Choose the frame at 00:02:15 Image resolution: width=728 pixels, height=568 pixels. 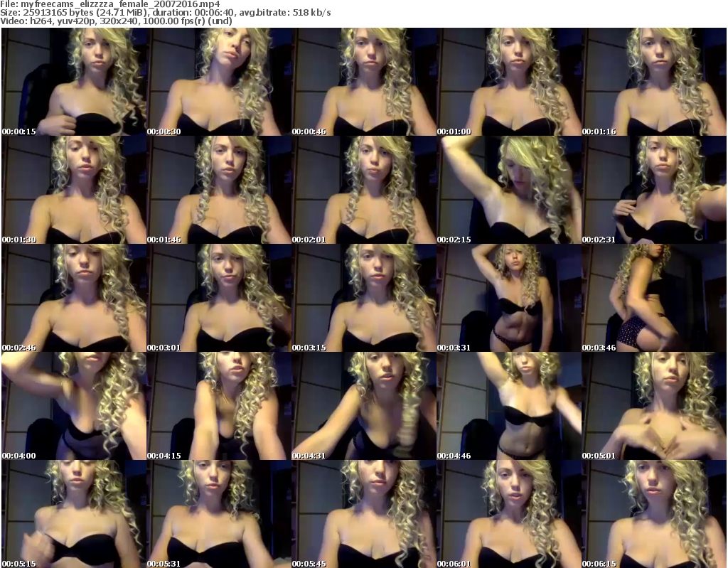509,190
